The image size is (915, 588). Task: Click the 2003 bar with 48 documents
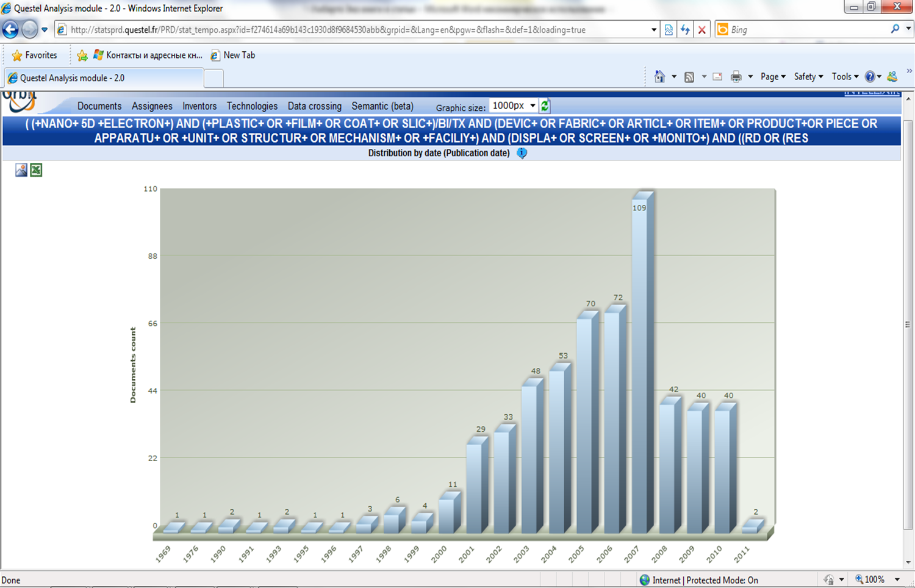point(533,456)
